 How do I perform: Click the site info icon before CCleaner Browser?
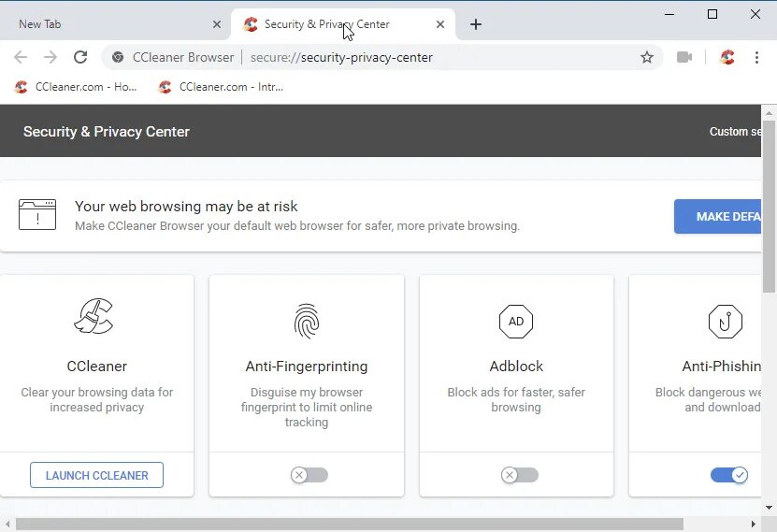tap(118, 57)
